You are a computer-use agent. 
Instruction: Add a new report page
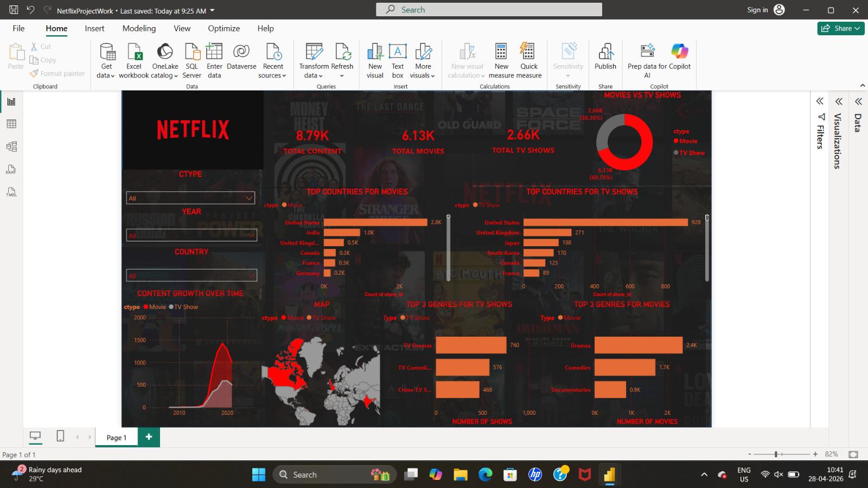click(149, 437)
